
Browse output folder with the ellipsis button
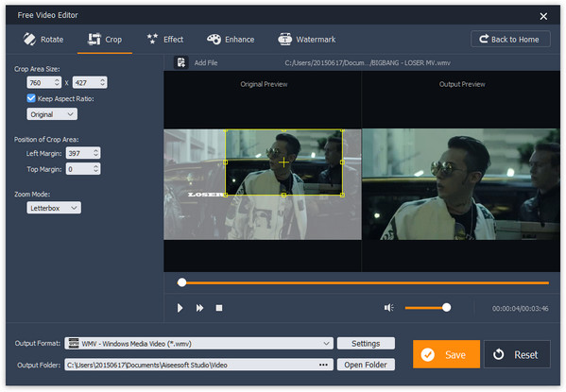[x=323, y=365]
